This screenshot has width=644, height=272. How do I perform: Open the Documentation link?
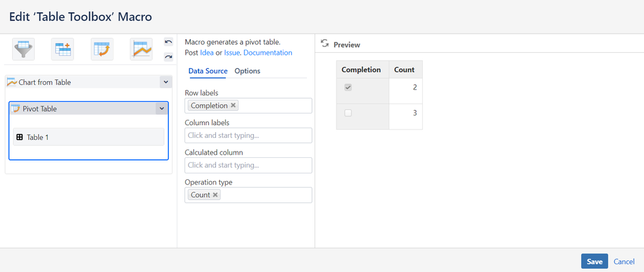coord(268,53)
